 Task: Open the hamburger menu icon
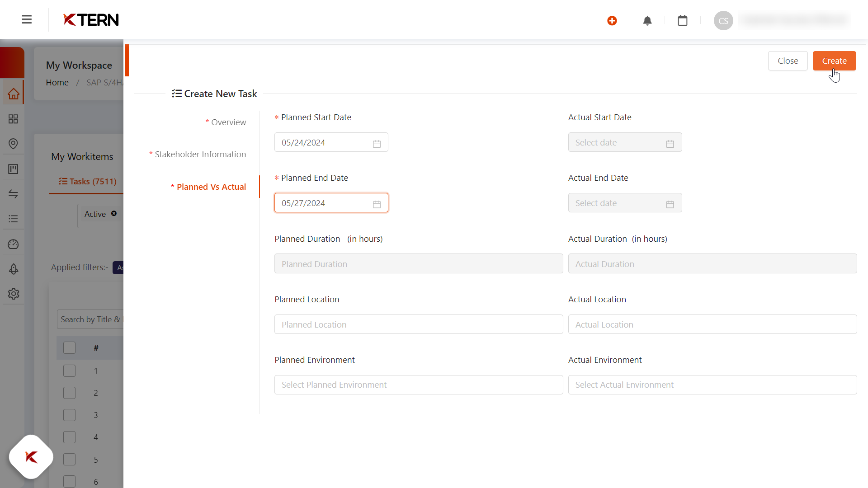(x=27, y=19)
